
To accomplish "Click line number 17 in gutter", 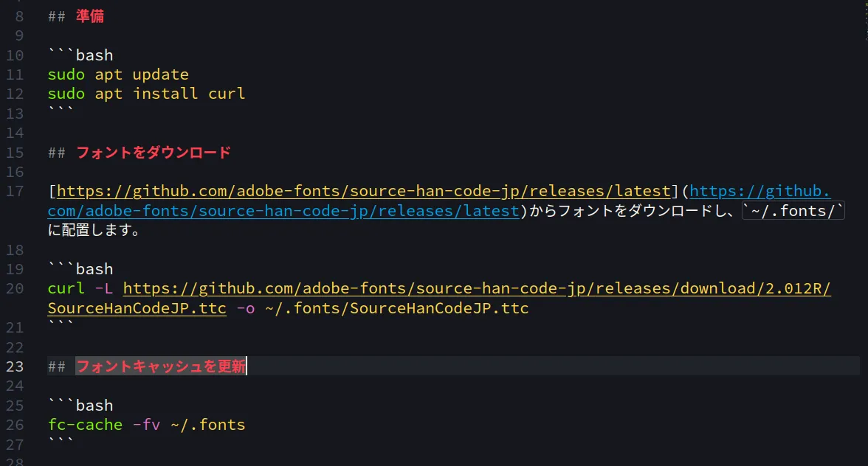I will pyautogui.click(x=15, y=191).
